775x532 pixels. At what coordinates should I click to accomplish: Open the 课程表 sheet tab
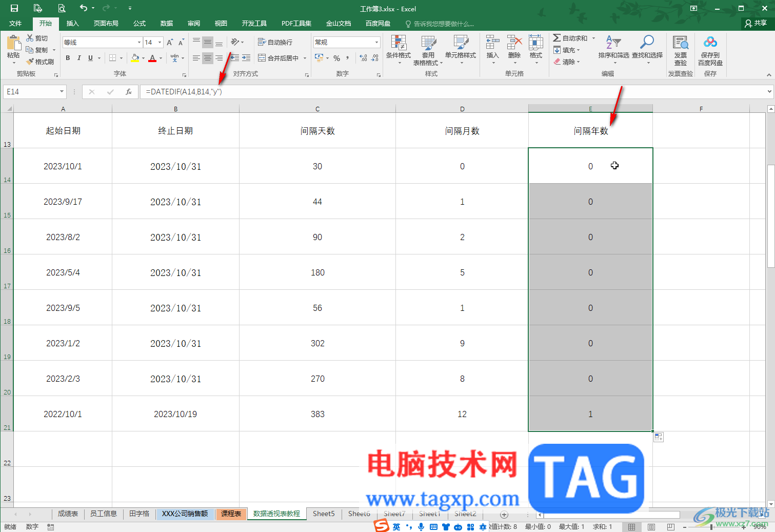tap(231, 514)
